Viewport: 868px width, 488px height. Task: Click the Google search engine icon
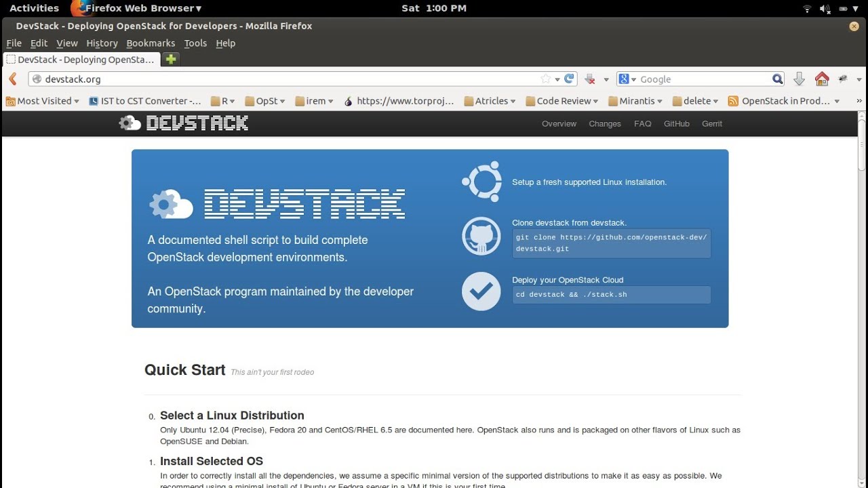(624, 79)
